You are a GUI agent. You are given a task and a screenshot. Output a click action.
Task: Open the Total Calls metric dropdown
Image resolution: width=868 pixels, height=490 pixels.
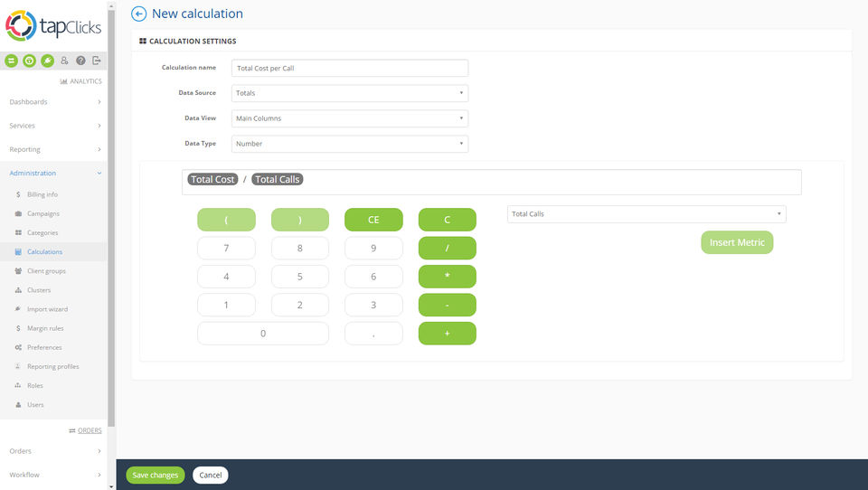[646, 214]
